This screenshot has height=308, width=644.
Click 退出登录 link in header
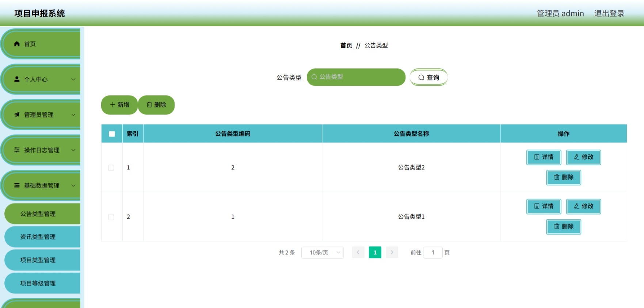609,14
